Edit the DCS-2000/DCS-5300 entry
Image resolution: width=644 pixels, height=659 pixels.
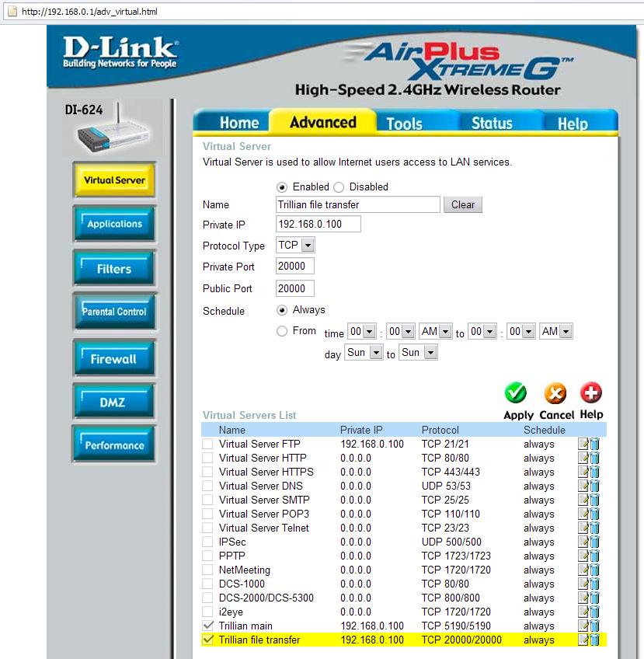coord(583,598)
